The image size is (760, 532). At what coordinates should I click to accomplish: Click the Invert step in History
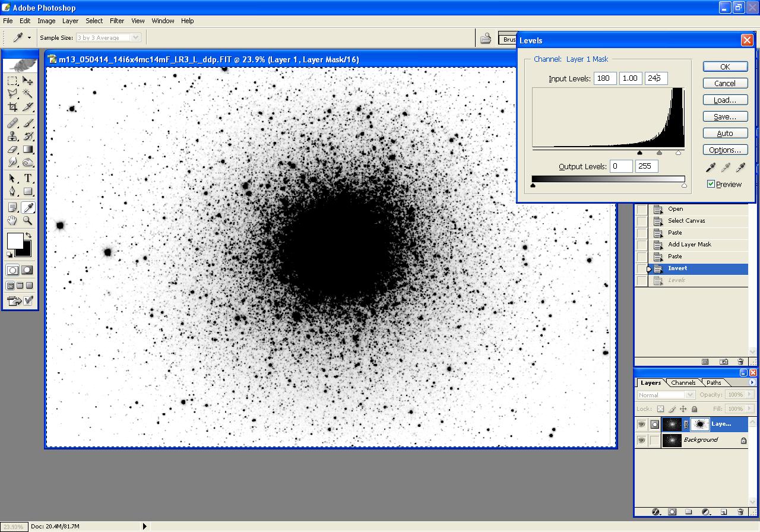tap(677, 268)
